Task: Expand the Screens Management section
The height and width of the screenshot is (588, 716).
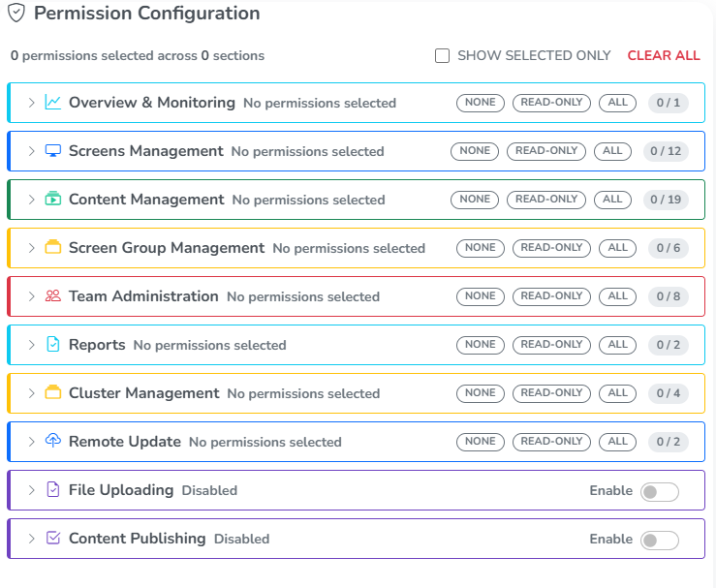Action: tap(32, 151)
